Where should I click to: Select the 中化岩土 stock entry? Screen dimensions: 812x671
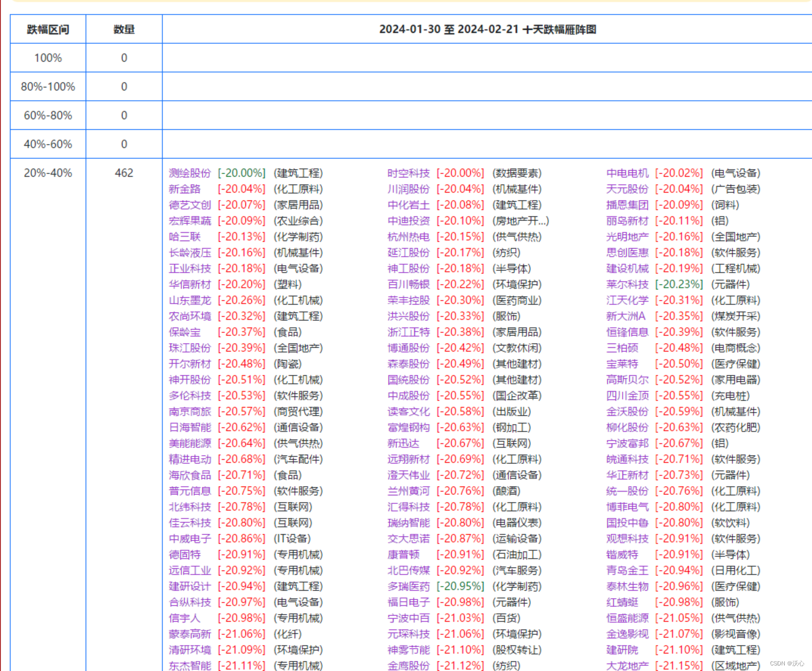click(x=409, y=205)
